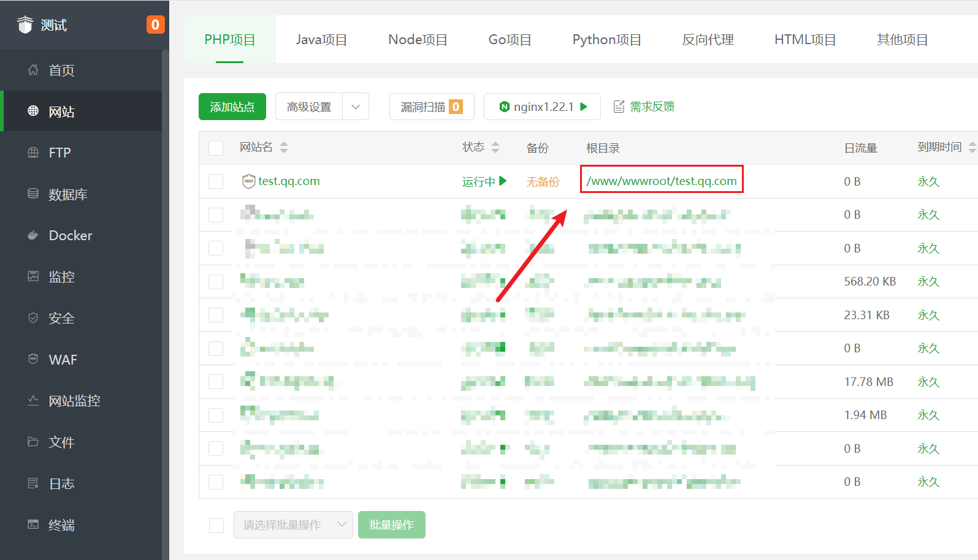The image size is (978, 560).
Task: Switch to the Java项目 tab
Action: click(321, 40)
